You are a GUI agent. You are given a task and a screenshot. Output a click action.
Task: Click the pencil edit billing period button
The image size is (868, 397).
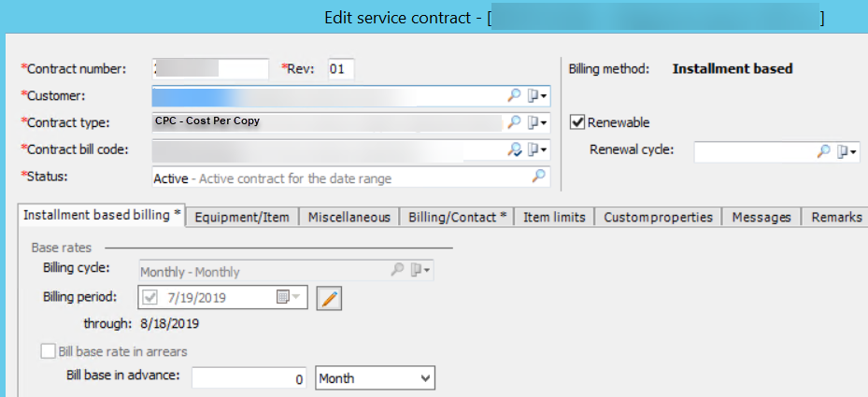click(329, 298)
